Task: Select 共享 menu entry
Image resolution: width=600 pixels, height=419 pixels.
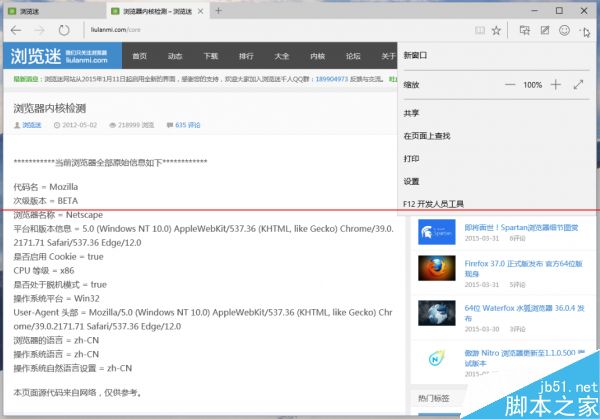Action: 411,113
